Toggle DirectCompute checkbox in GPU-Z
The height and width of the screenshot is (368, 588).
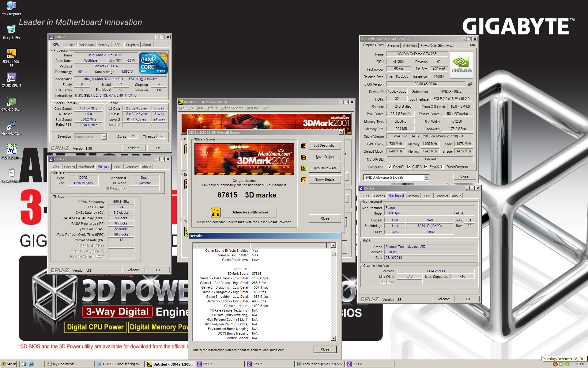[443, 167]
